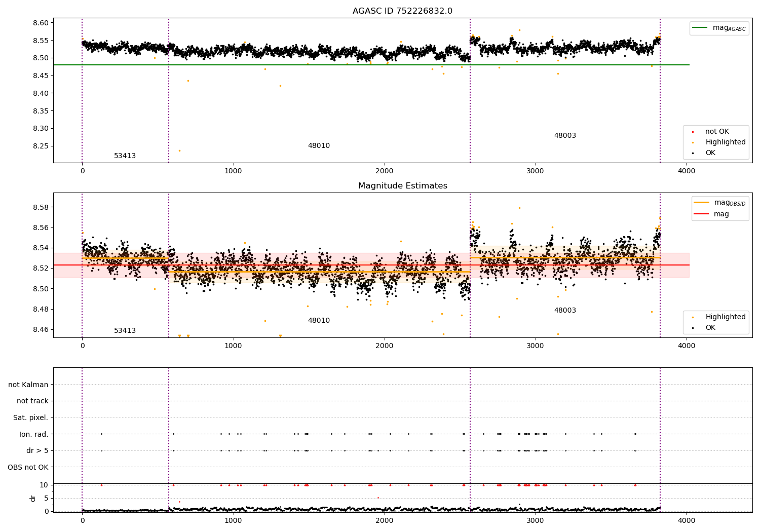Viewport: 760px width, 532px height.
Task: Click the 'Magnitude Estimates' subplot title
Action: pyautogui.click(x=402, y=186)
